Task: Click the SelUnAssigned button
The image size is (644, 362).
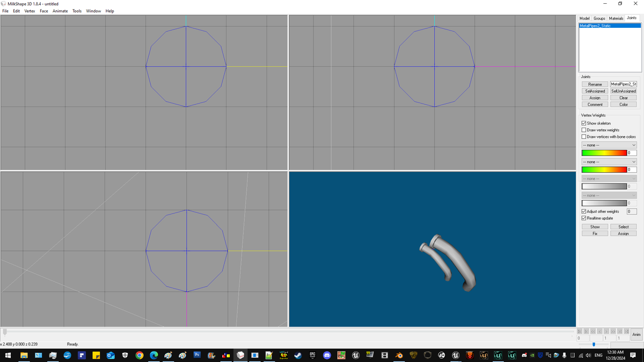Action: 624,91
